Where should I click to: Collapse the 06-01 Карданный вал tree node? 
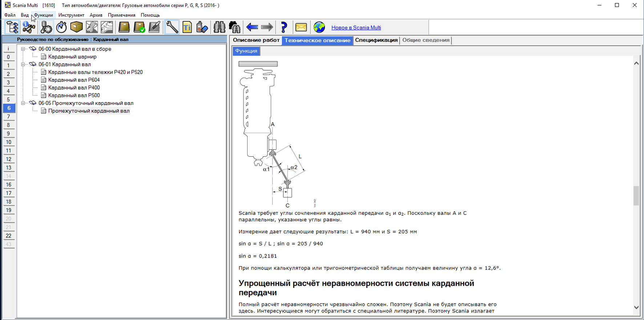click(23, 64)
